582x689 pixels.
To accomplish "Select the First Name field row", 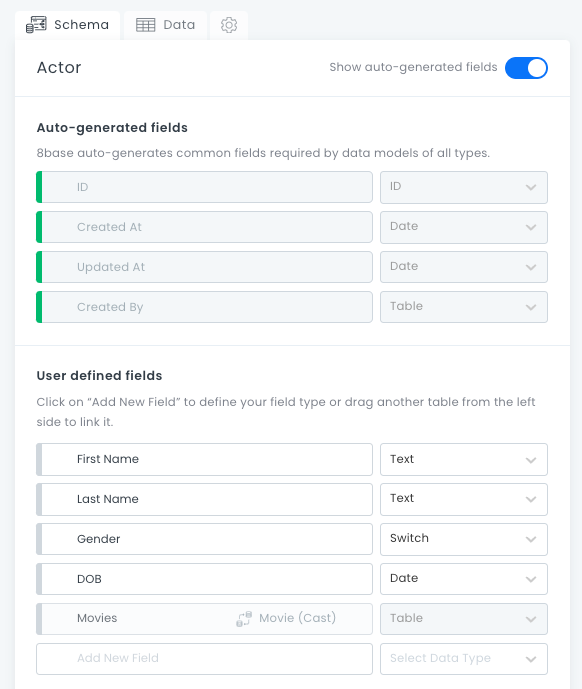I will [x=204, y=459].
